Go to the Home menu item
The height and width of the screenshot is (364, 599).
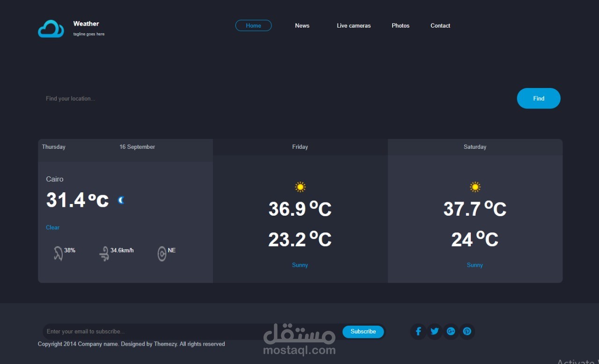pyautogui.click(x=254, y=26)
